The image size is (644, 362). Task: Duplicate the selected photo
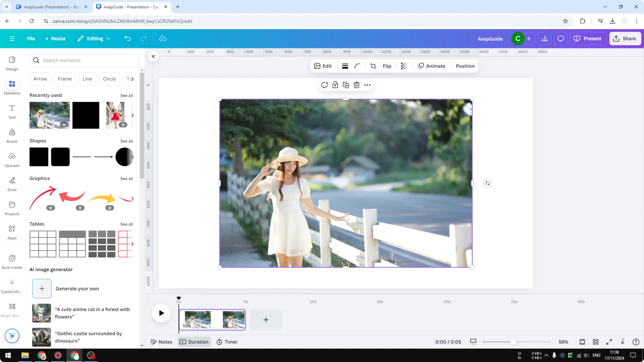click(x=346, y=85)
